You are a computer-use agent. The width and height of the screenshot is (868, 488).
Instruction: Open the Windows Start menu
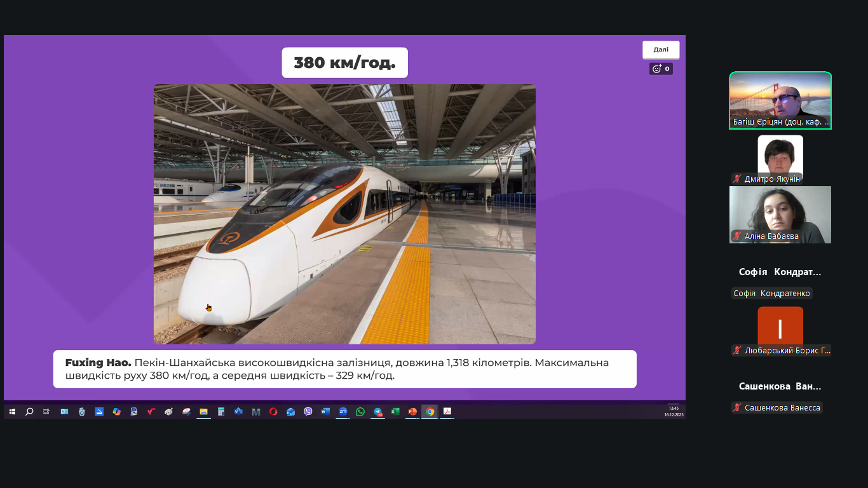pyautogui.click(x=12, y=412)
